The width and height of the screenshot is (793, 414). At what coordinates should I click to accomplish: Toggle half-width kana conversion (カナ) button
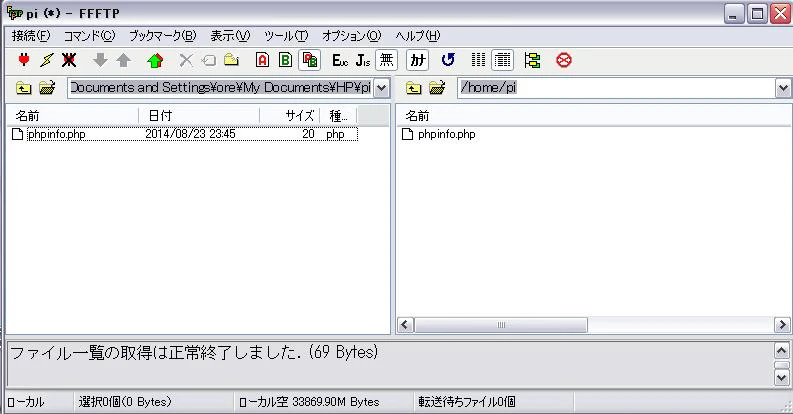tap(418, 60)
